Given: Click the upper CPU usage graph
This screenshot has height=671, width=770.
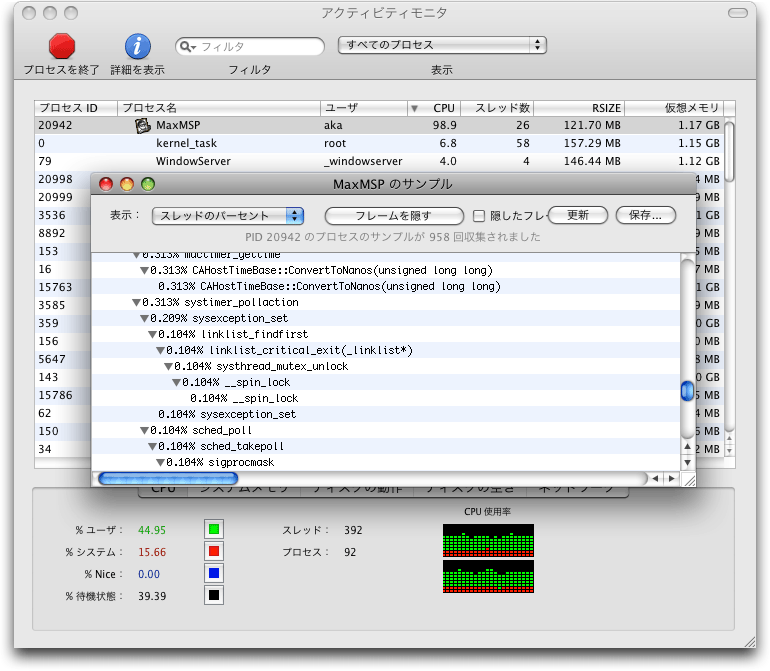Looking at the screenshot, I should pos(488,540).
